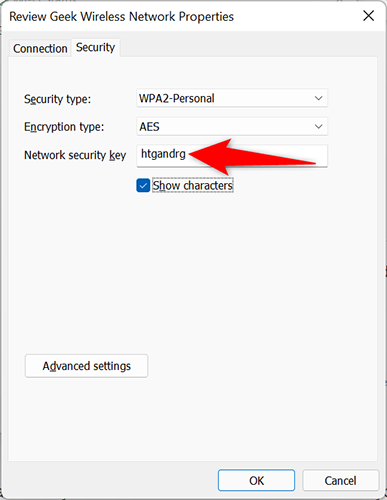Uncheck the Show characters checkbox
The width and height of the screenshot is (387, 500).
click(x=143, y=186)
